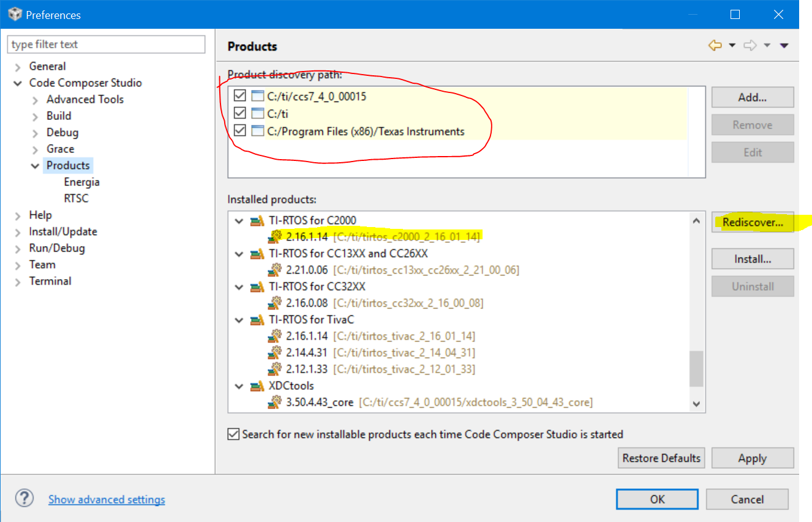Expand the Grace preferences node
Image resolution: width=812 pixels, height=522 pixels.
(x=36, y=149)
